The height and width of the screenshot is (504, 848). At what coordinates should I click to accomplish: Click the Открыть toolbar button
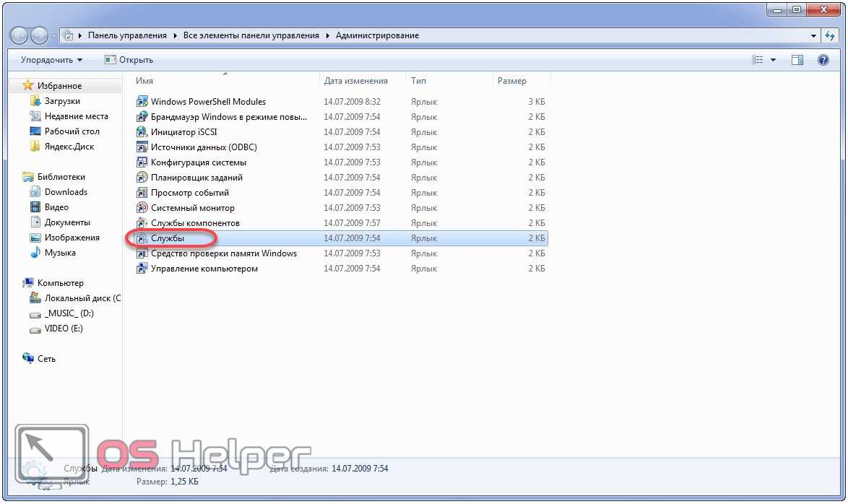pos(129,60)
